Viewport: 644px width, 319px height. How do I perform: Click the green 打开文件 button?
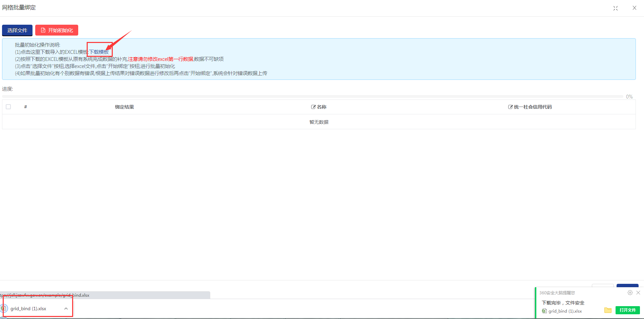point(627,310)
